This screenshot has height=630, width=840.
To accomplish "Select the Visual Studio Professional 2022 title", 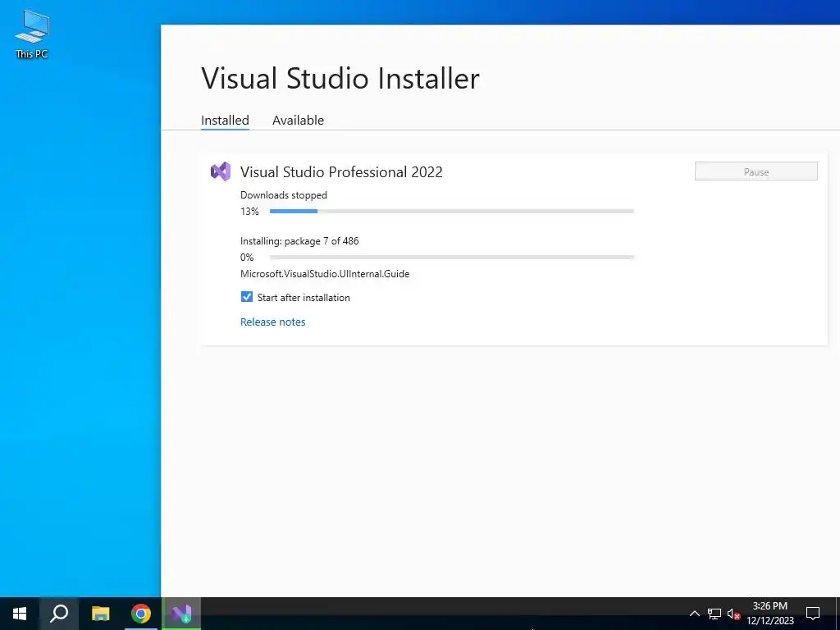I will point(341,172).
